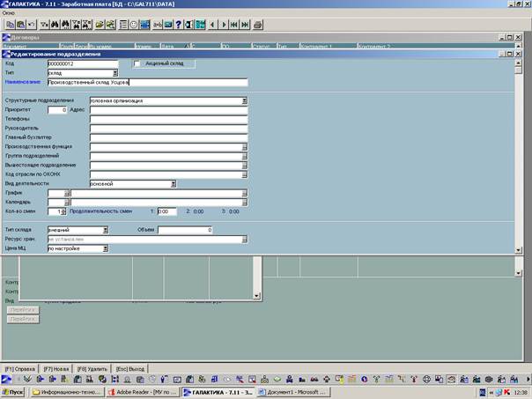Expand the Тип склада dropdown
The image size is (532, 399).
coord(106,230)
